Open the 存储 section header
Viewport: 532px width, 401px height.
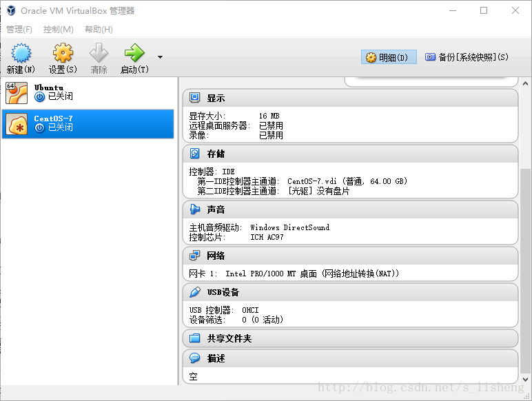pos(350,154)
